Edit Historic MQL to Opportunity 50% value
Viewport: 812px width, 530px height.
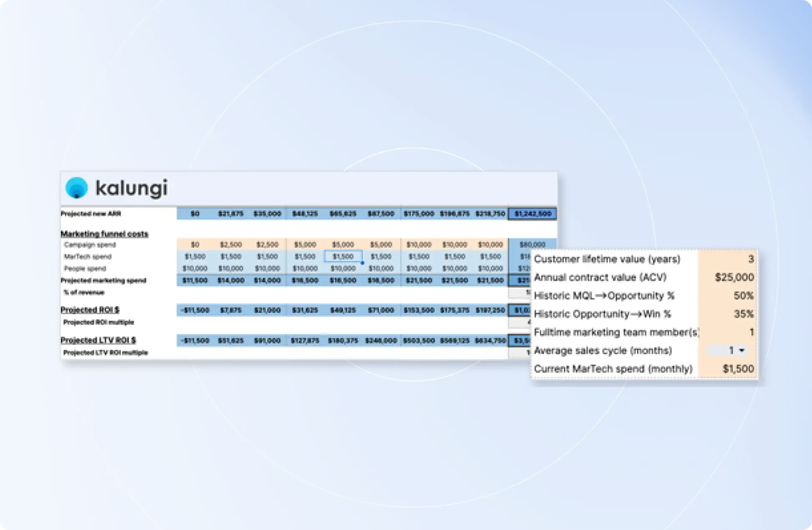[x=728, y=296]
